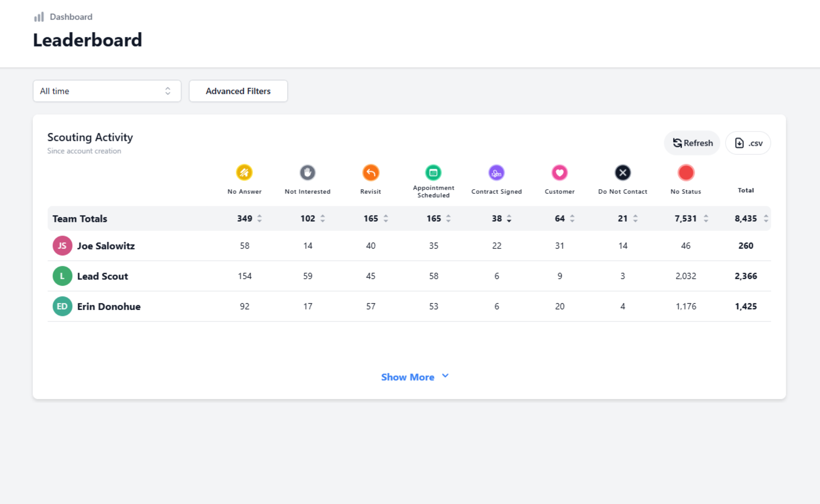Click the purple Contract Signed icon
Viewport: 820px width, 504px height.
tap(496, 173)
